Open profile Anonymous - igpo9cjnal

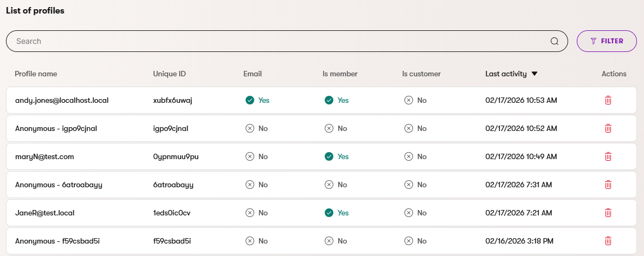click(x=56, y=128)
